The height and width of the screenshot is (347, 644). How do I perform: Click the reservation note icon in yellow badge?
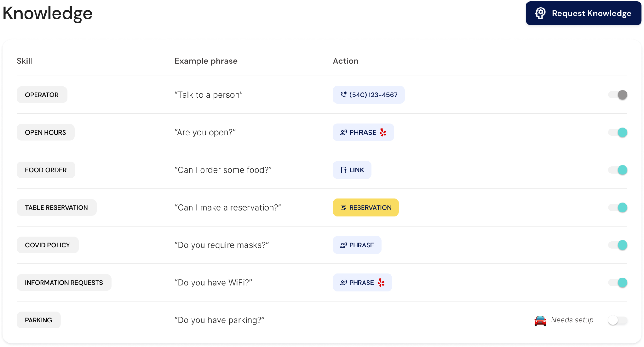tap(343, 207)
